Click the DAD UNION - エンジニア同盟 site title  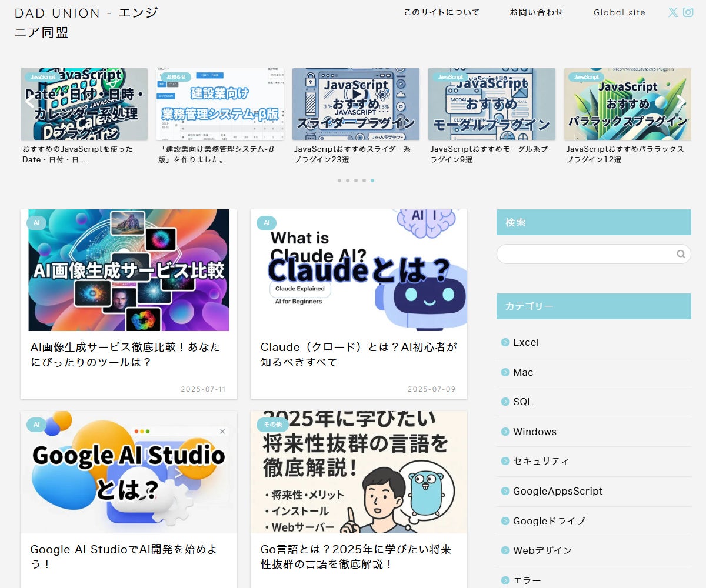[86, 22]
